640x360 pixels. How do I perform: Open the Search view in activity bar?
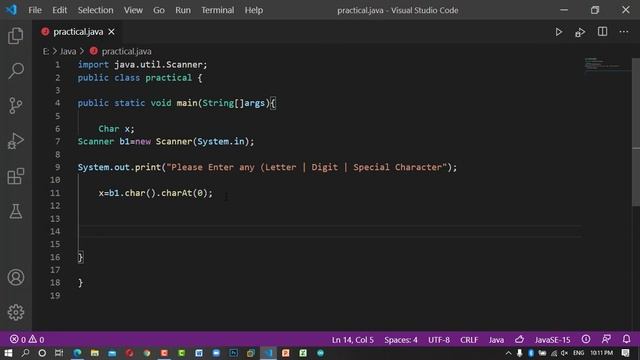tap(16, 71)
